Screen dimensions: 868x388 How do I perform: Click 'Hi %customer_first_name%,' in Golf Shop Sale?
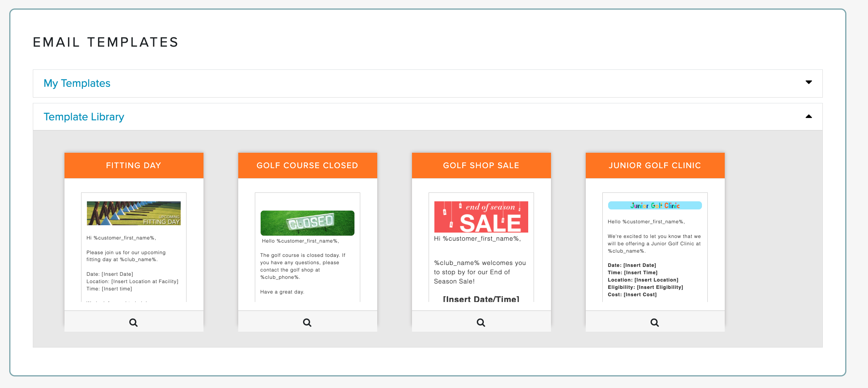point(477,239)
